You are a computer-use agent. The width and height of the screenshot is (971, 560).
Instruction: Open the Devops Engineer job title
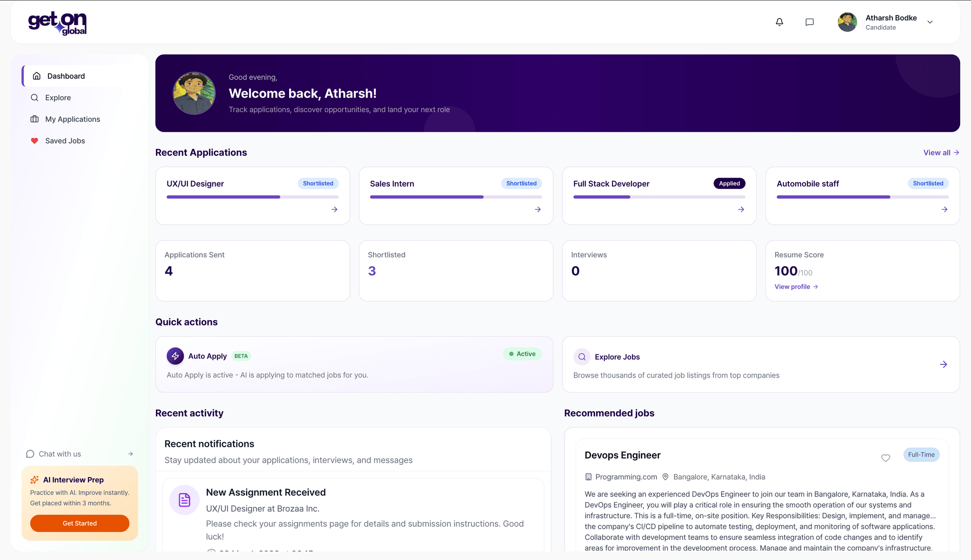[623, 455]
